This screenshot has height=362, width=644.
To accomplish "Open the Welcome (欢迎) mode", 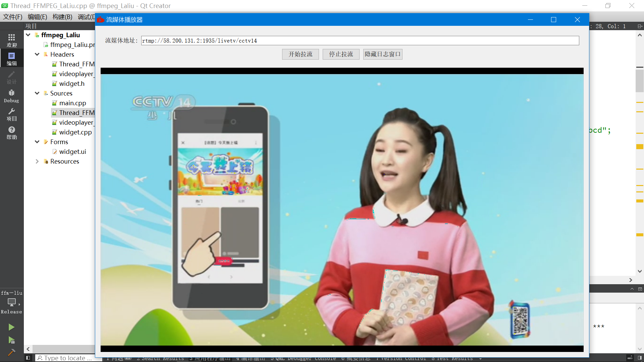I will [11, 40].
